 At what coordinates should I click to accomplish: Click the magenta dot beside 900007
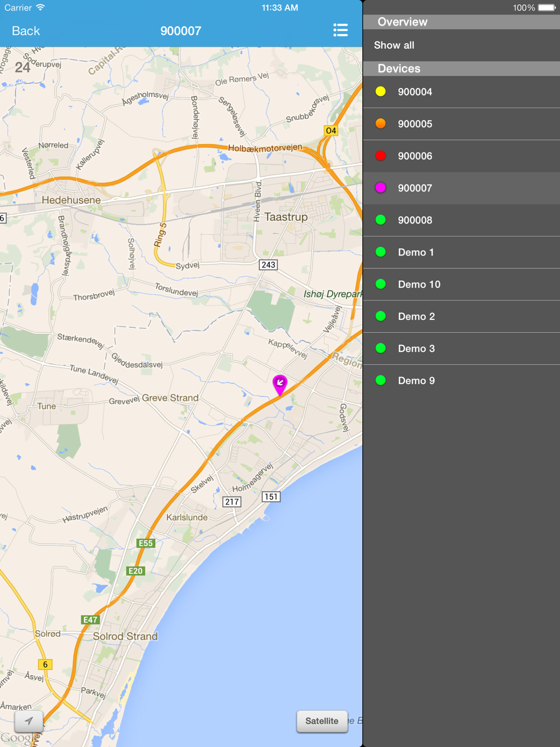pyautogui.click(x=381, y=188)
